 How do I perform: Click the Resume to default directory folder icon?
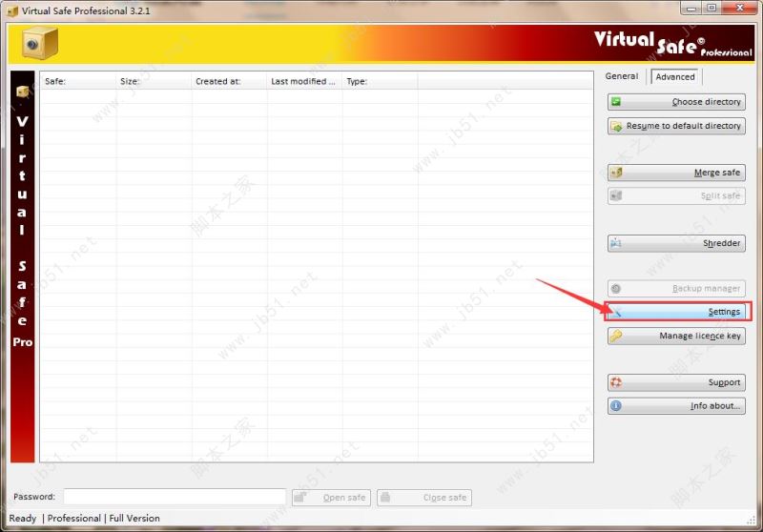point(616,126)
